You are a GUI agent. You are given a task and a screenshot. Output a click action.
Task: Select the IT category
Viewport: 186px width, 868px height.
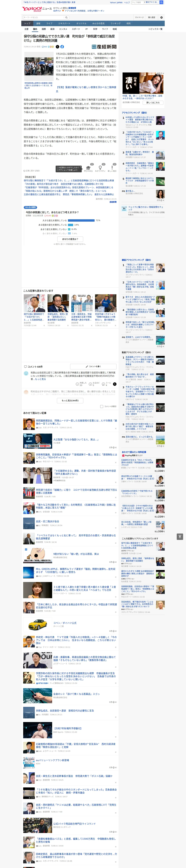pyautogui.click(x=86, y=29)
